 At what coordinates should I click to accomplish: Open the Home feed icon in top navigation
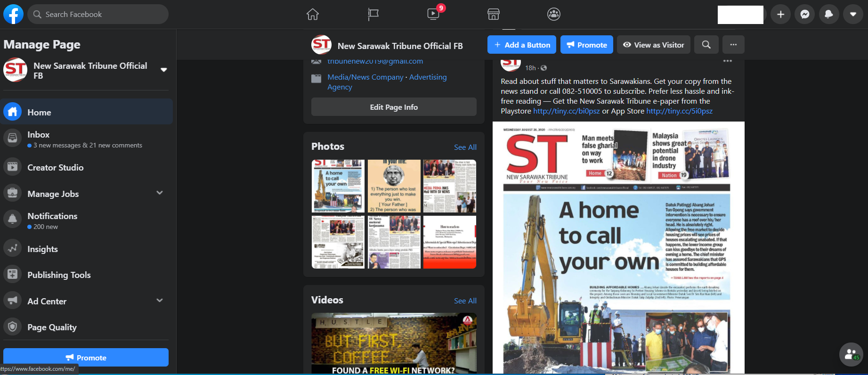[313, 14]
